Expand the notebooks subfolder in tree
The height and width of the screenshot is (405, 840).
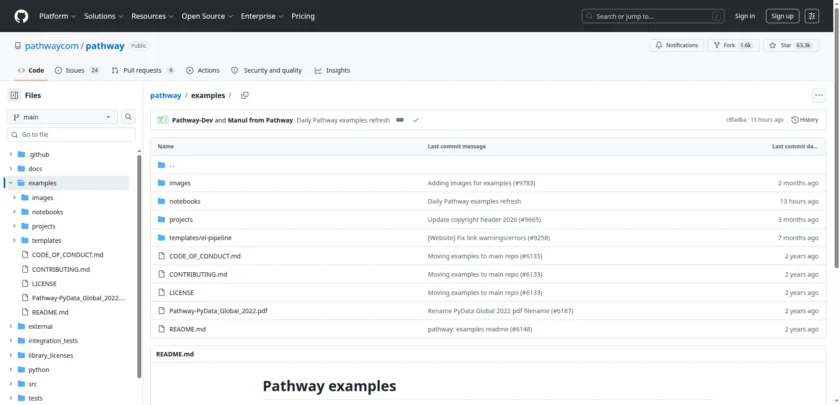14,212
